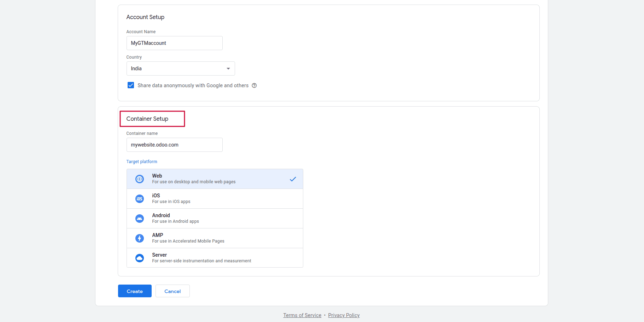644x322 pixels.
Task: Open the Privacy Policy link
Action: (344, 315)
